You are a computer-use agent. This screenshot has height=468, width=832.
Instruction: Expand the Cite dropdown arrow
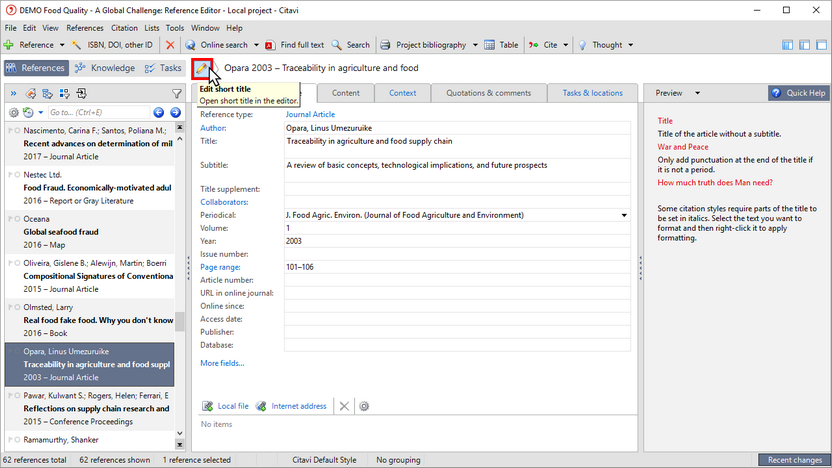click(566, 45)
